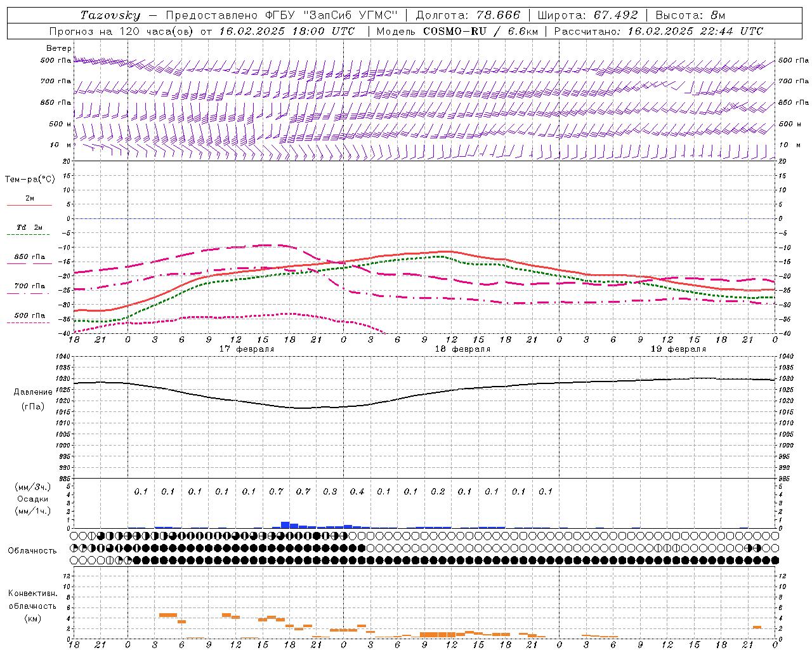Viewport: 812px width, 650px height.
Task: Click the "(мм/1ч.)" precipitation unit label
Action: click(33, 511)
